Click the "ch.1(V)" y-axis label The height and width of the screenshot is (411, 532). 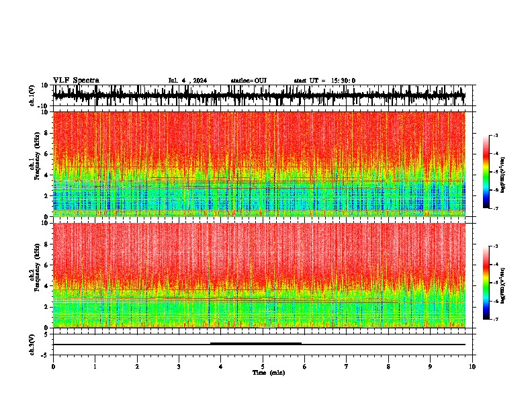pos(32,95)
